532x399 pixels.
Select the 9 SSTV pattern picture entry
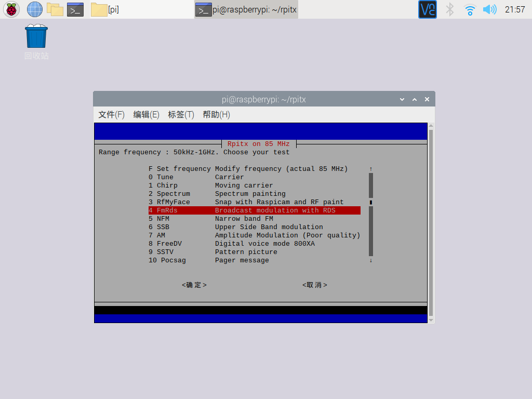[255, 252]
